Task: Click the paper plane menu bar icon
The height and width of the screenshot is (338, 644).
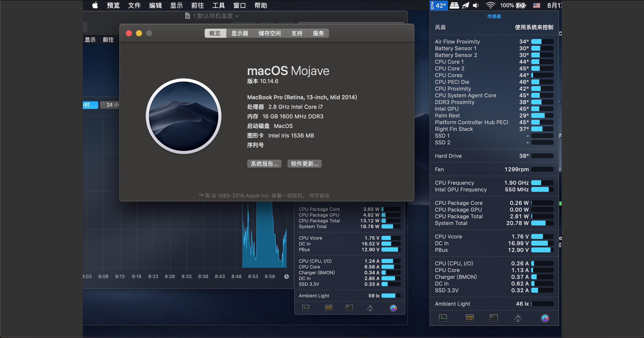Action: [x=466, y=5]
